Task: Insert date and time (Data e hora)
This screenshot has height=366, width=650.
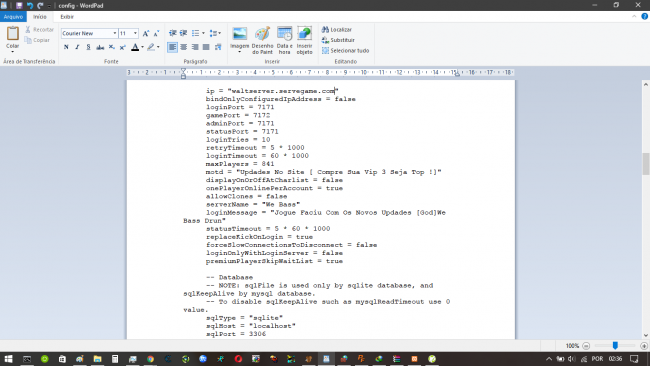Action: 284,34
